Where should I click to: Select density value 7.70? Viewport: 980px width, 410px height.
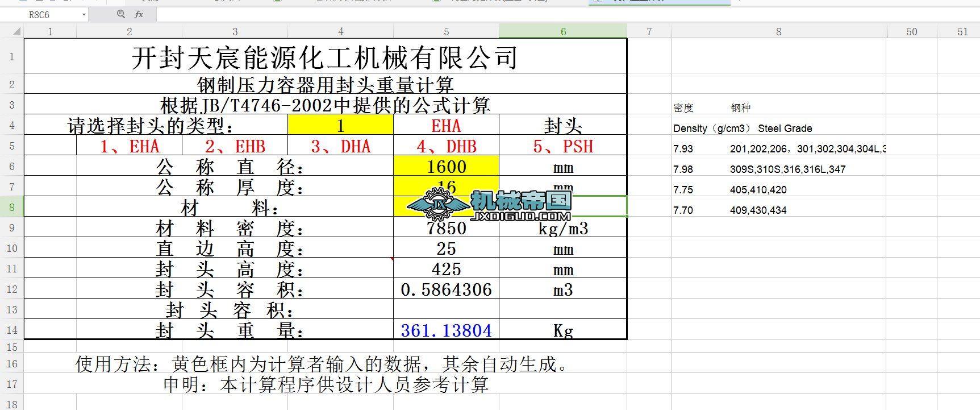tap(683, 210)
